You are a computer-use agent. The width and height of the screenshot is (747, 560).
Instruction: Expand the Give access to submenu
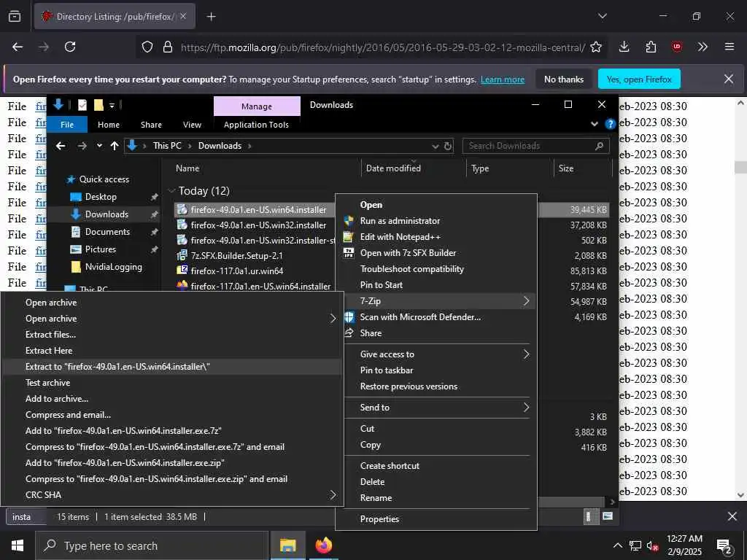[x=527, y=354]
